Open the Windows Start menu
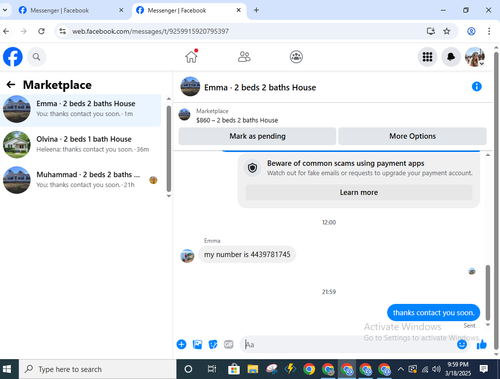 (x=7, y=369)
